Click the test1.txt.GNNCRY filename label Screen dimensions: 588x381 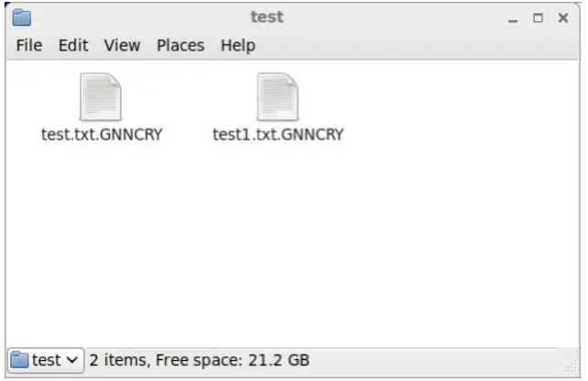tap(278, 135)
